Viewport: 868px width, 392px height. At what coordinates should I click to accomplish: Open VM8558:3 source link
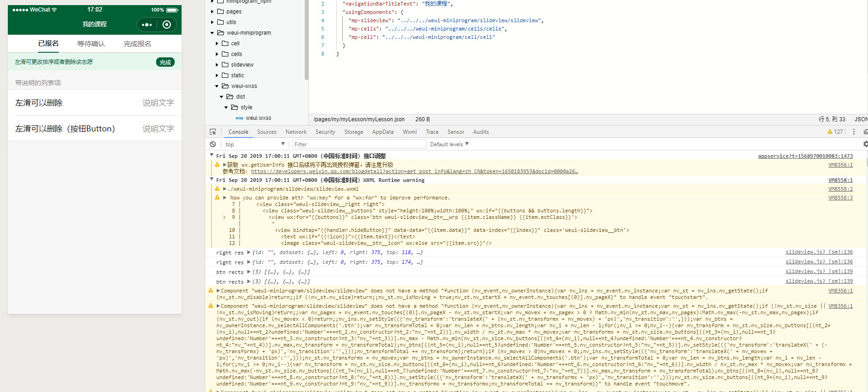(x=840, y=198)
